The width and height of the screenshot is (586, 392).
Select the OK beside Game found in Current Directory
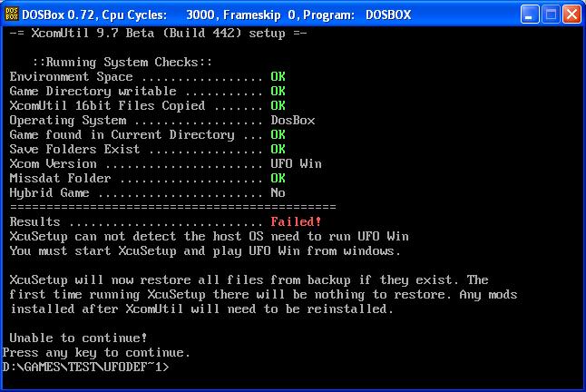pyautogui.click(x=278, y=135)
